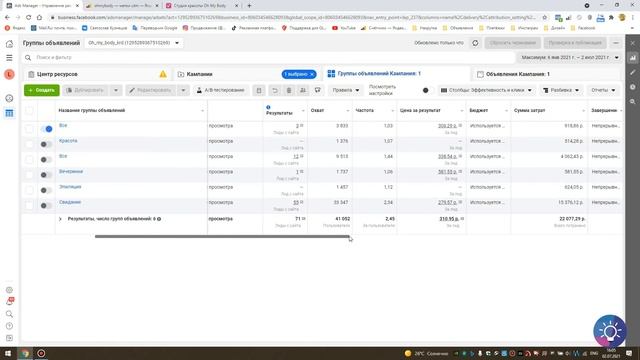Open a new browser tab with plus
The width and height of the screenshot is (640, 360).
[x=249, y=6]
